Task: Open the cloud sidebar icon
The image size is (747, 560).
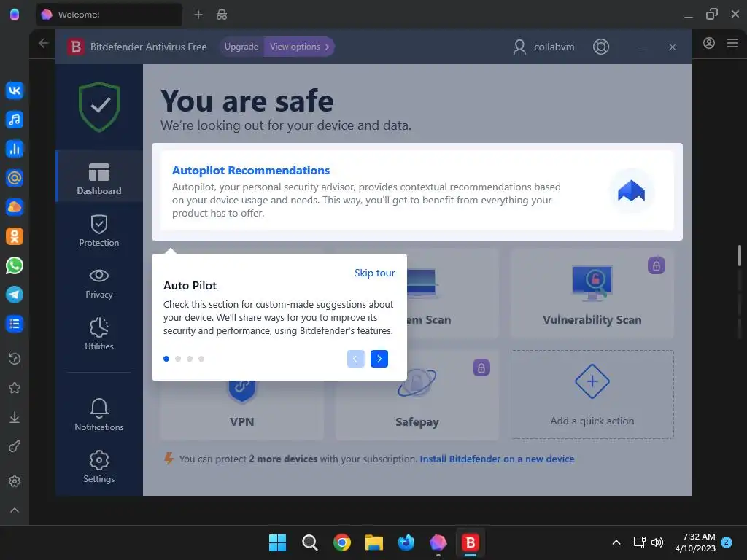Action: [15, 207]
